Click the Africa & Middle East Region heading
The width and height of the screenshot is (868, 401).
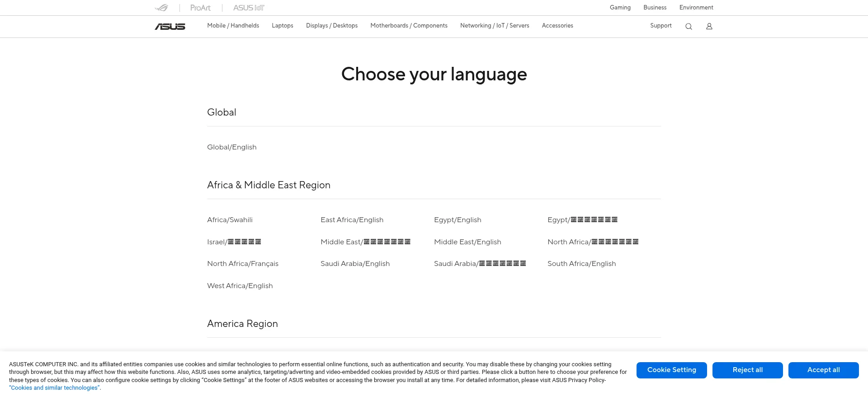pyautogui.click(x=269, y=185)
